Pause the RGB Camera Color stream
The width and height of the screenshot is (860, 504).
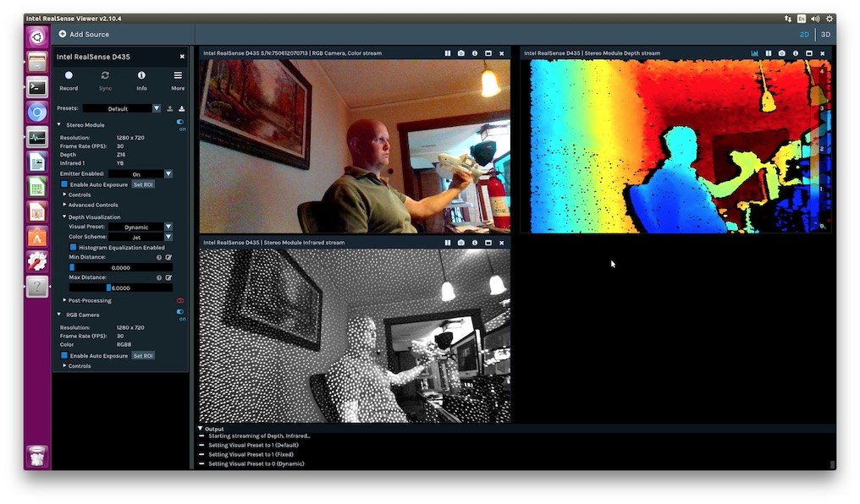pyautogui.click(x=448, y=53)
